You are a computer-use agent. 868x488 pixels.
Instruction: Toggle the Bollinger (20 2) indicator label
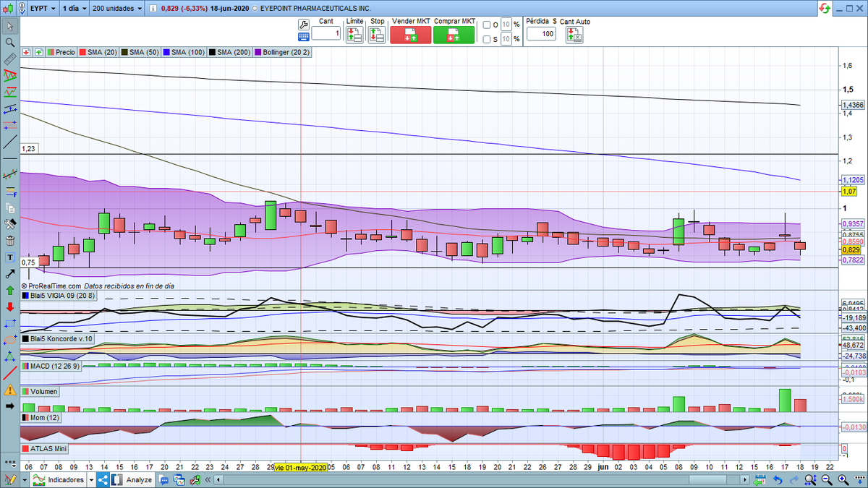coord(281,52)
